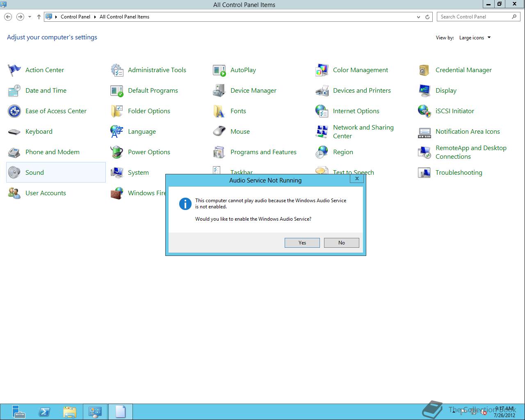
Task: Expand the address bar history dropdown
Action: coord(418,17)
